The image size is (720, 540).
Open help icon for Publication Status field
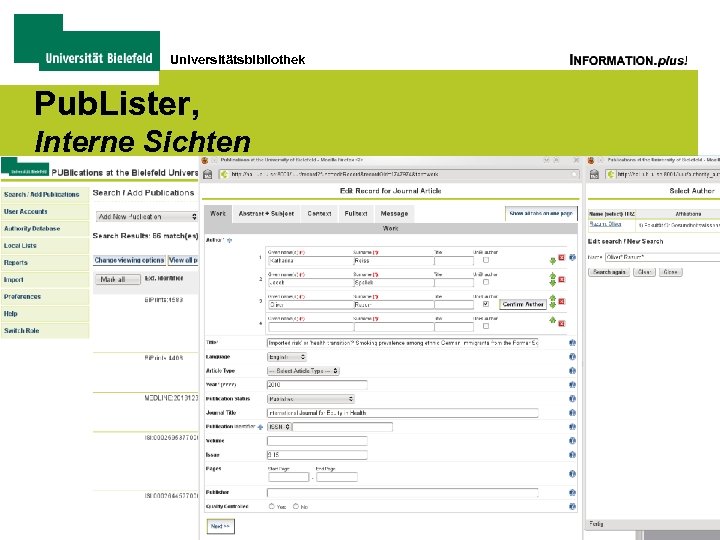coord(572,399)
